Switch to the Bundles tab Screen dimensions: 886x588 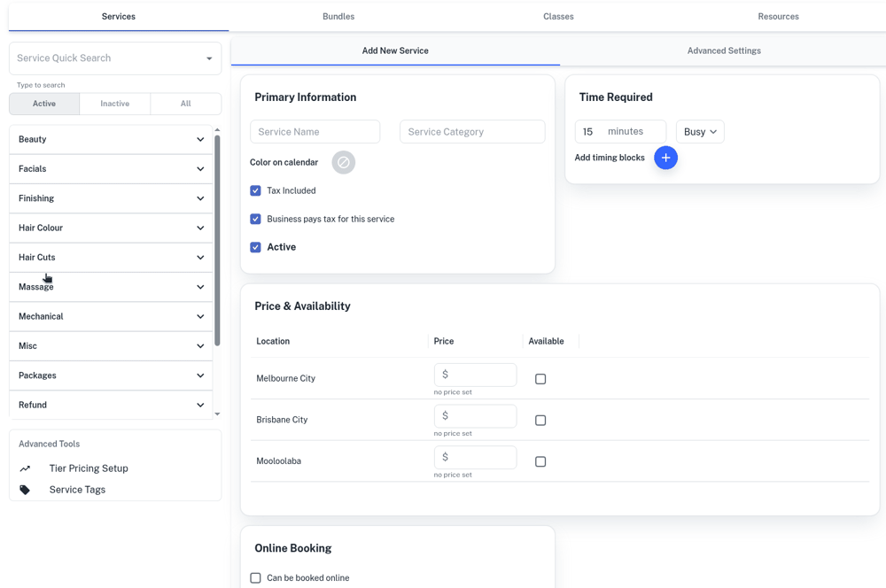(338, 17)
